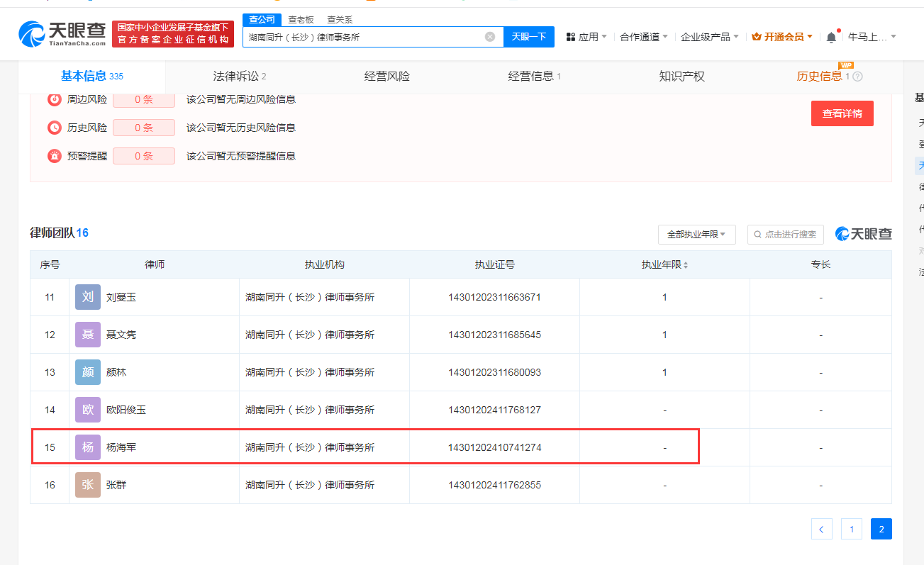
Task: Open the 企业级产品 dropdown
Action: [710, 37]
